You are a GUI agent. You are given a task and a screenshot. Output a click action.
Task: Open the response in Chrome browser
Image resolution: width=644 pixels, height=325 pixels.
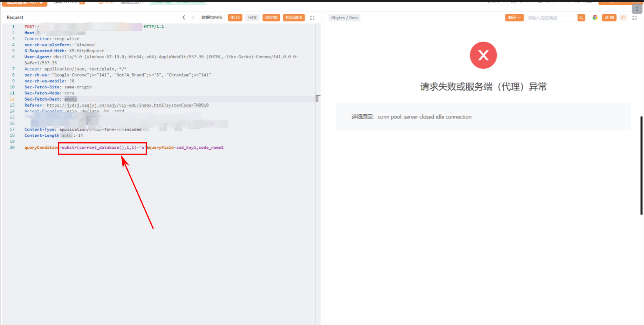(x=595, y=18)
